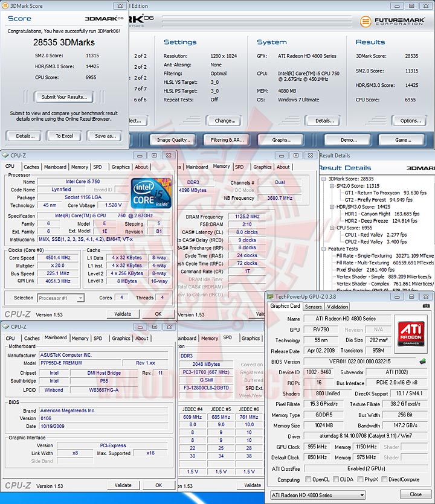The height and width of the screenshot is (504, 435).
Task: Click the motherboard model P7P55D-E PREMIUM field
Action: click(80, 363)
